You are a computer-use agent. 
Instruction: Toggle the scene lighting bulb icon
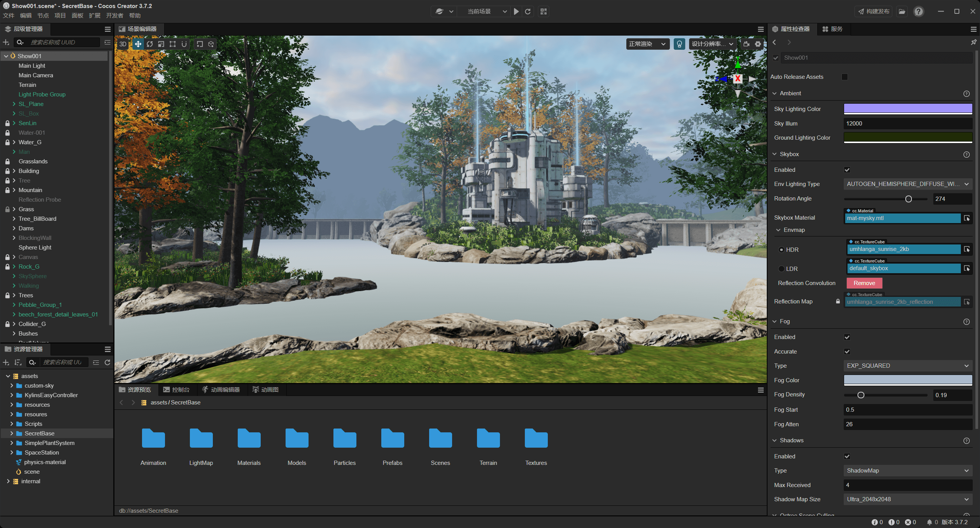pos(679,44)
